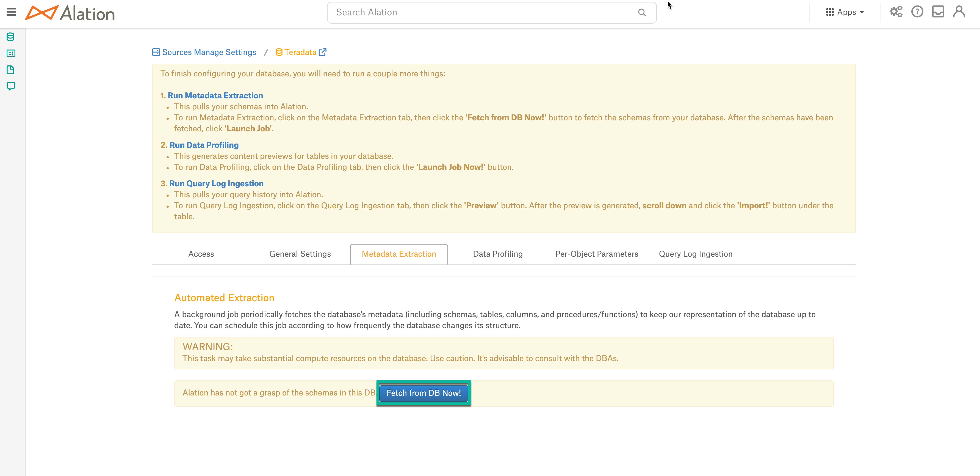This screenshot has height=476, width=980.
Task: Open the user profile icon
Action: tap(959, 12)
